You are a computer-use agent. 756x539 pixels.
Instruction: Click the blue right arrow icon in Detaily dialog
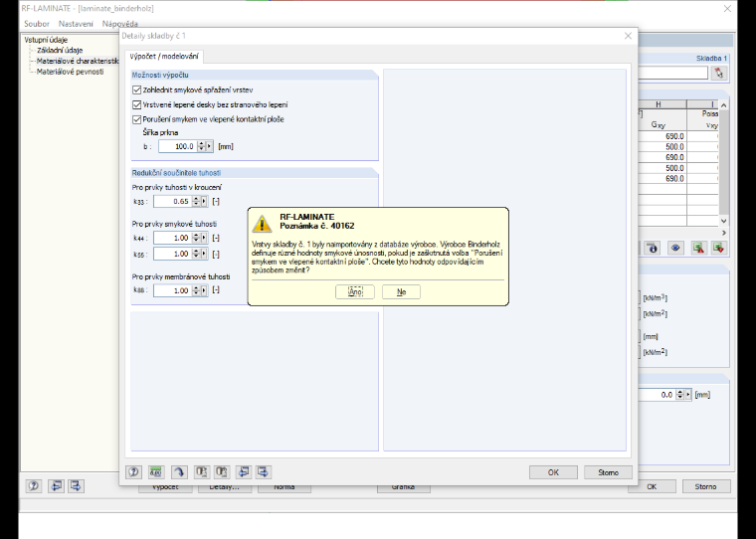click(264, 472)
